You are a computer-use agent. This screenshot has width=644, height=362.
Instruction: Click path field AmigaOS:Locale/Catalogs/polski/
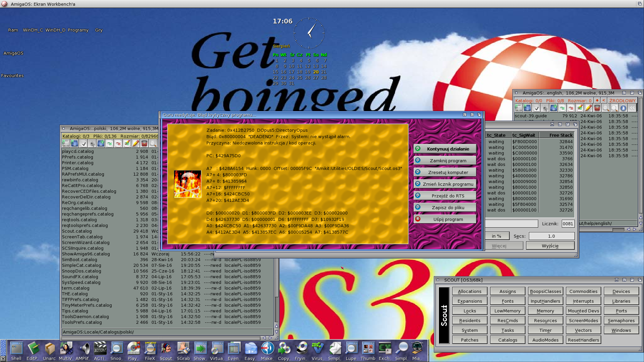click(x=167, y=332)
